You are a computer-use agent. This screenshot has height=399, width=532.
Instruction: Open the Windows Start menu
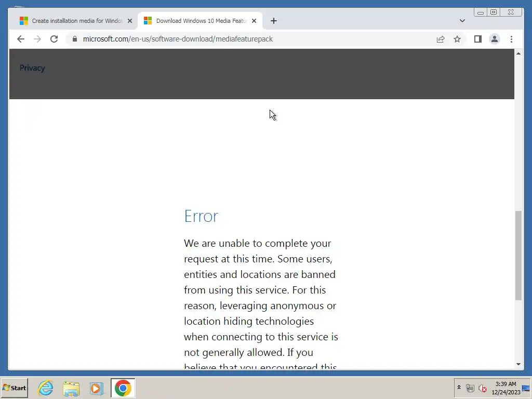click(14, 388)
